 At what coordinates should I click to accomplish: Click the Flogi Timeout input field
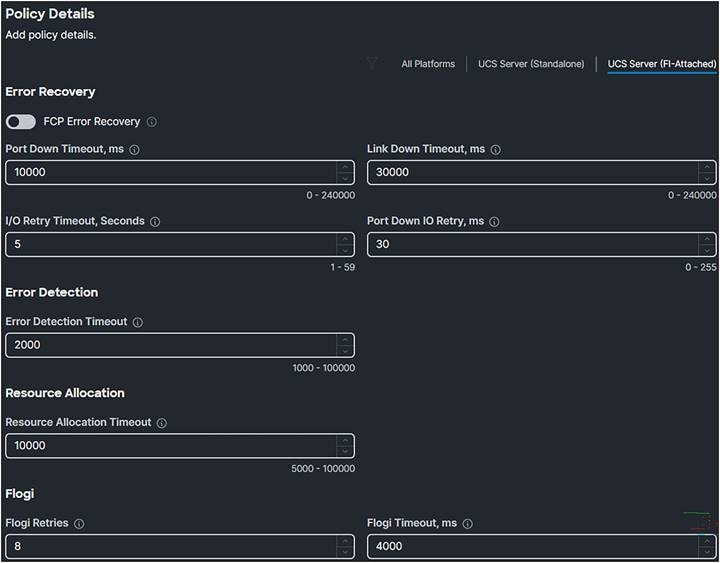click(x=530, y=547)
